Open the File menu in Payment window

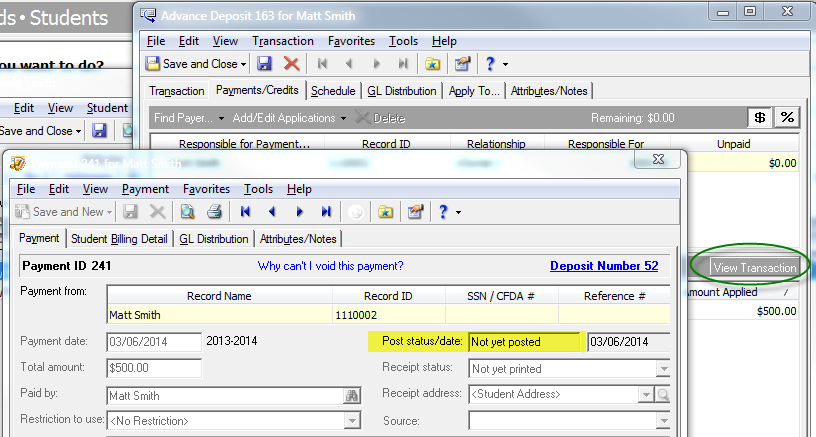[x=26, y=189]
